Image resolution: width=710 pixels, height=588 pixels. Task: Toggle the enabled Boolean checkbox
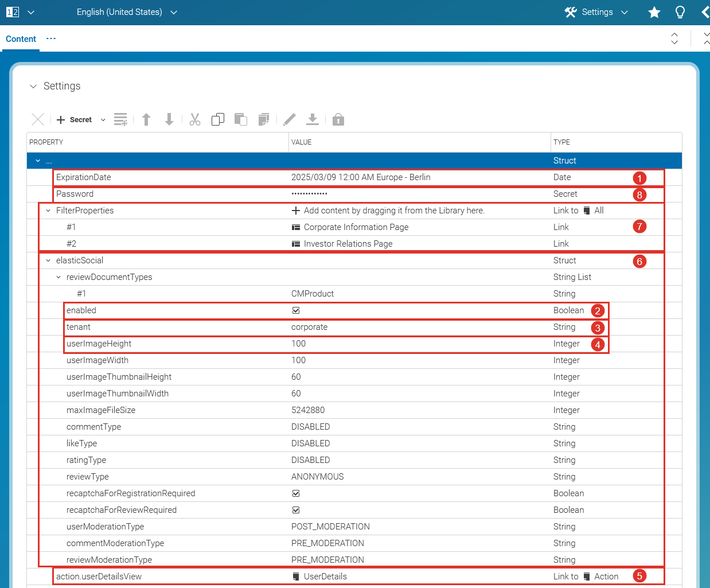296,310
